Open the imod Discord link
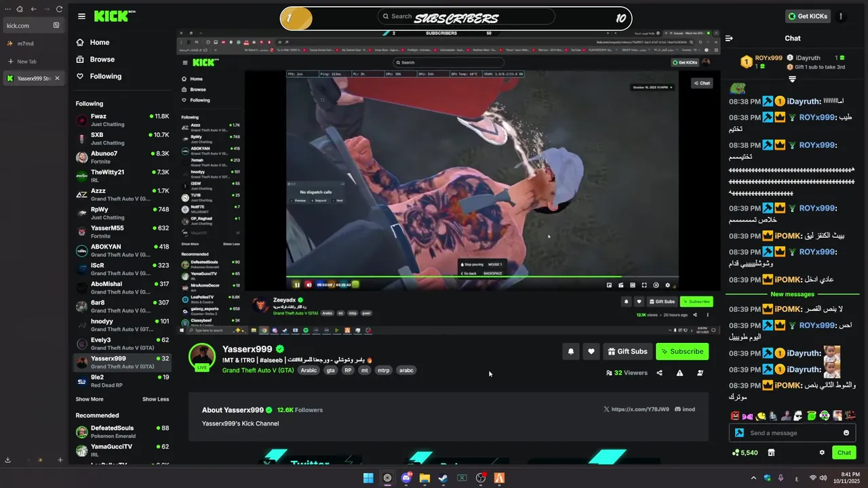Image resolution: width=868 pixels, height=488 pixels. (x=685, y=409)
